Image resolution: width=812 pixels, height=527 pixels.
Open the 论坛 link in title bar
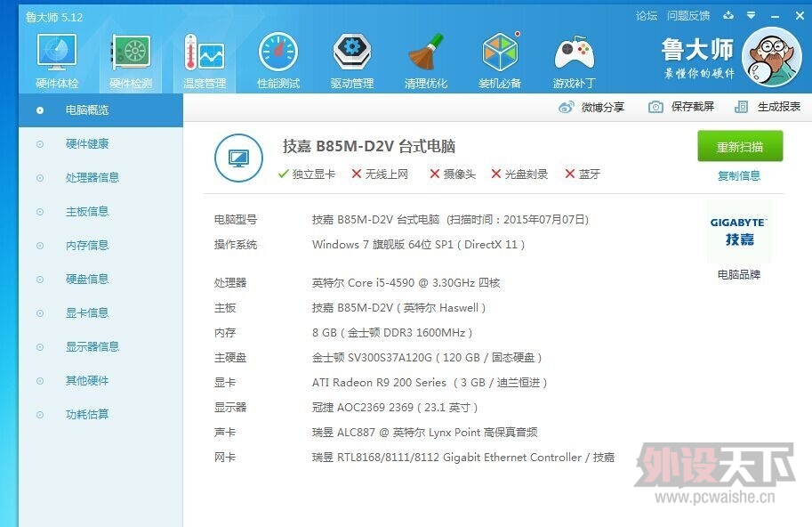coord(647,15)
